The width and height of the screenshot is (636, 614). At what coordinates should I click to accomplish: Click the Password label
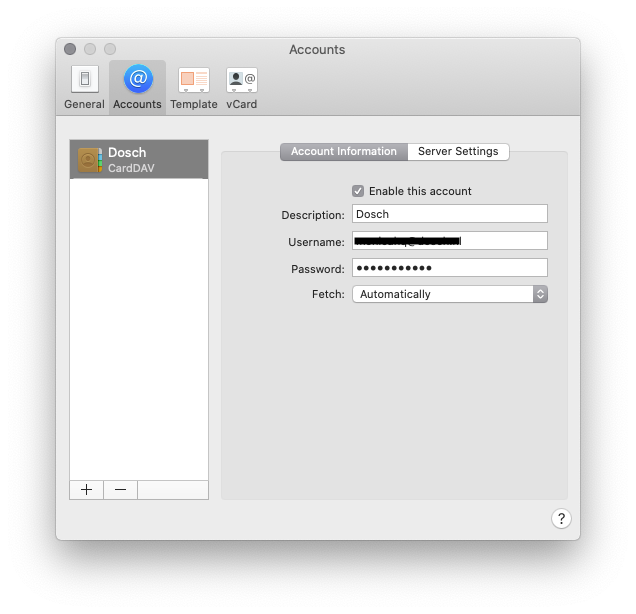(318, 269)
